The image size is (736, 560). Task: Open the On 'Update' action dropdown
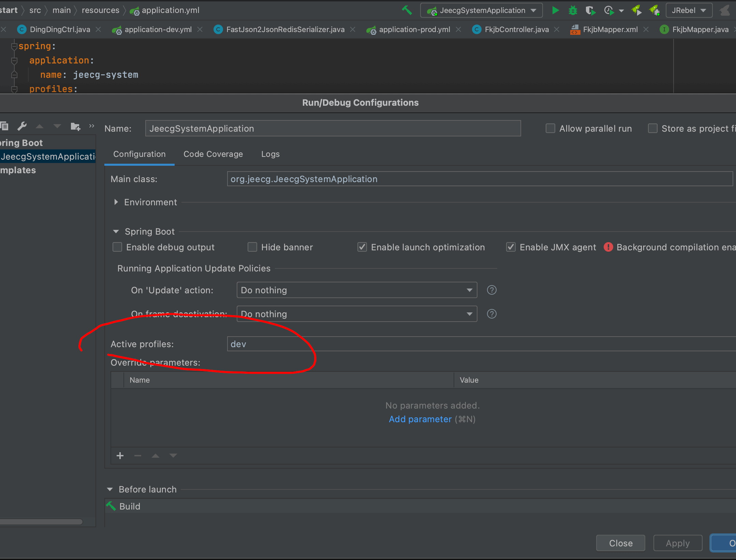click(x=356, y=290)
